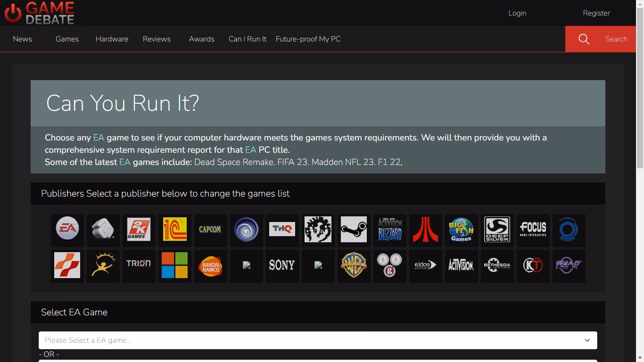Click the red Search button label
This screenshot has height=362, width=644.
[x=616, y=39]
